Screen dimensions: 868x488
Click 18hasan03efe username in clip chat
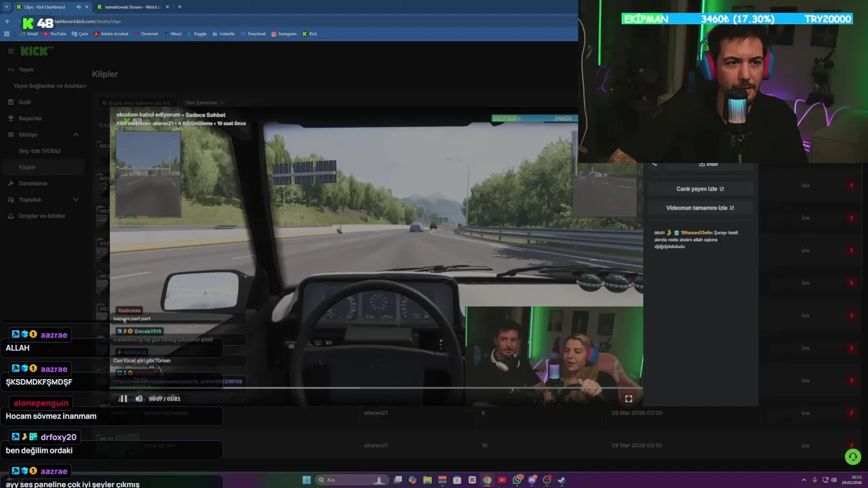click(696, 232)
